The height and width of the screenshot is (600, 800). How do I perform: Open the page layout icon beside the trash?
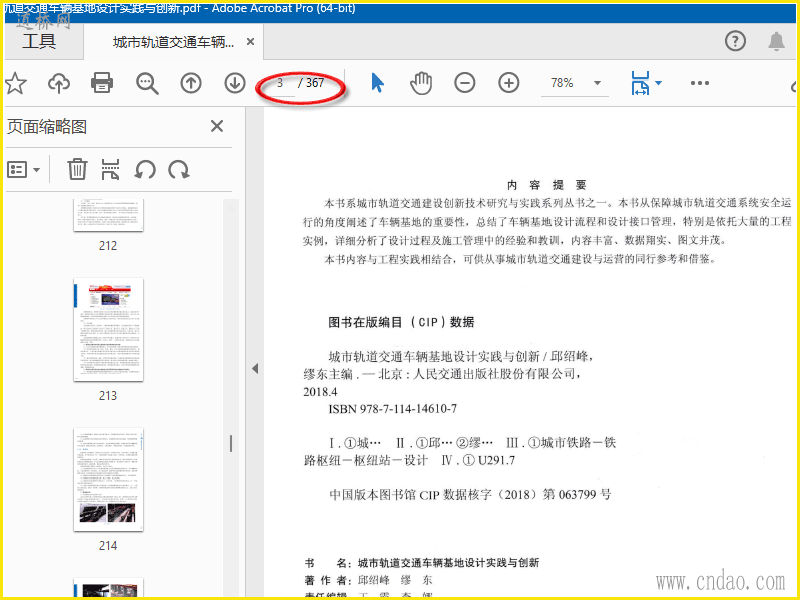[x=110, y=169]
